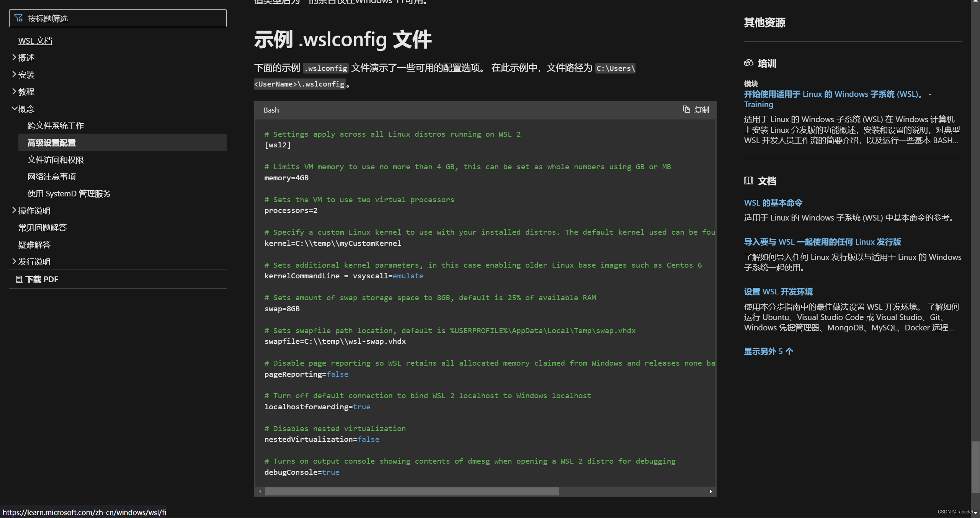
Task: Select the Bash tab on the code block
Action: 271,109
